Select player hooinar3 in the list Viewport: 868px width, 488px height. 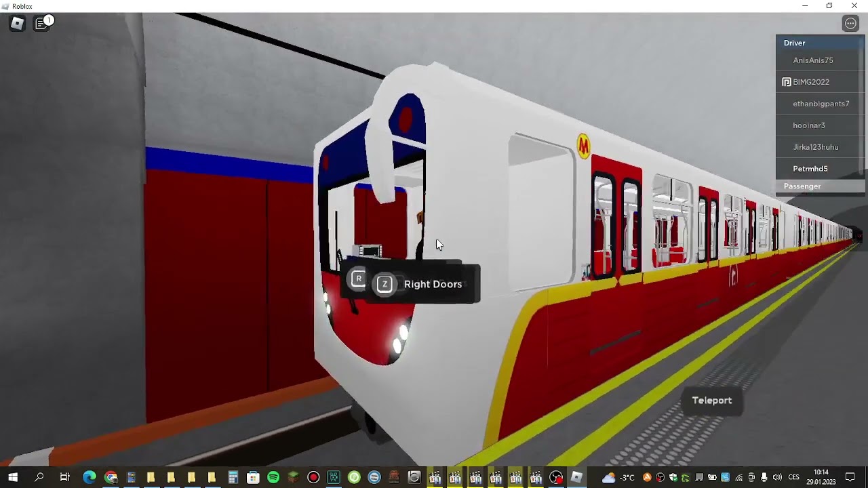819,125
